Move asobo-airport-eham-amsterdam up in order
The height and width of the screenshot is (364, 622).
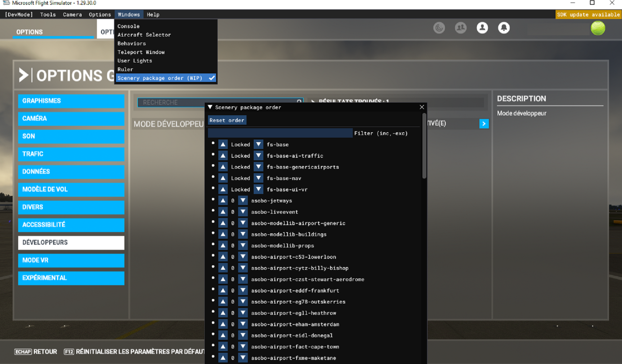[223, 324]
